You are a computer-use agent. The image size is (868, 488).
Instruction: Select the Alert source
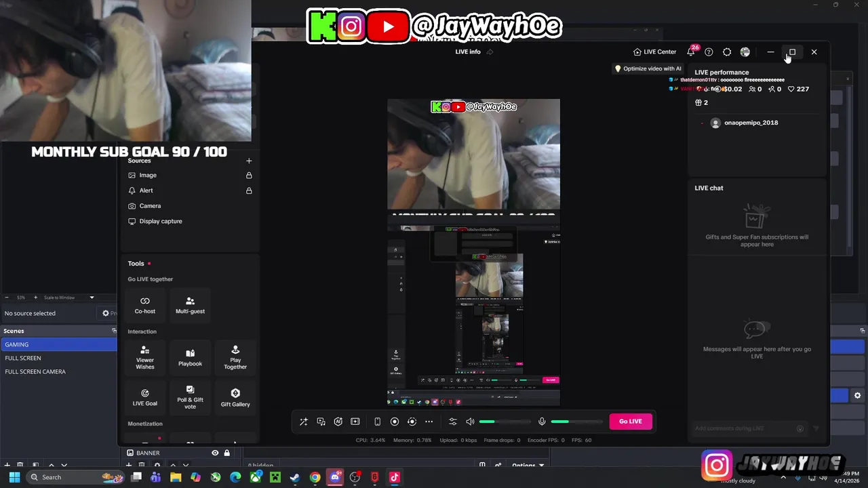pyautogui.click(x=146, y=190)
